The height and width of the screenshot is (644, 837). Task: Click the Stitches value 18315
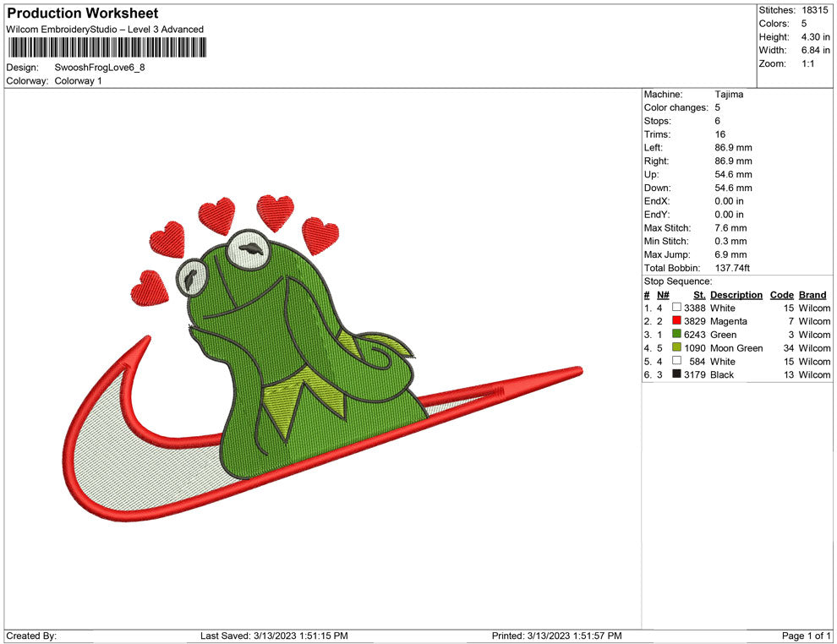click(x=815, y=10)
